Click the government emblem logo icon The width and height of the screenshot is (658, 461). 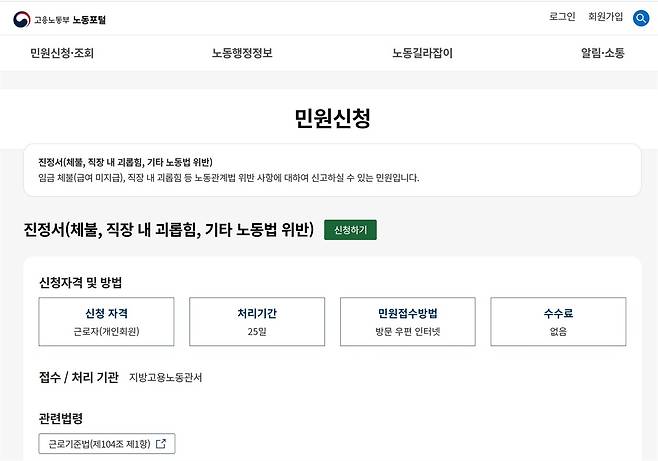point(21,18)
